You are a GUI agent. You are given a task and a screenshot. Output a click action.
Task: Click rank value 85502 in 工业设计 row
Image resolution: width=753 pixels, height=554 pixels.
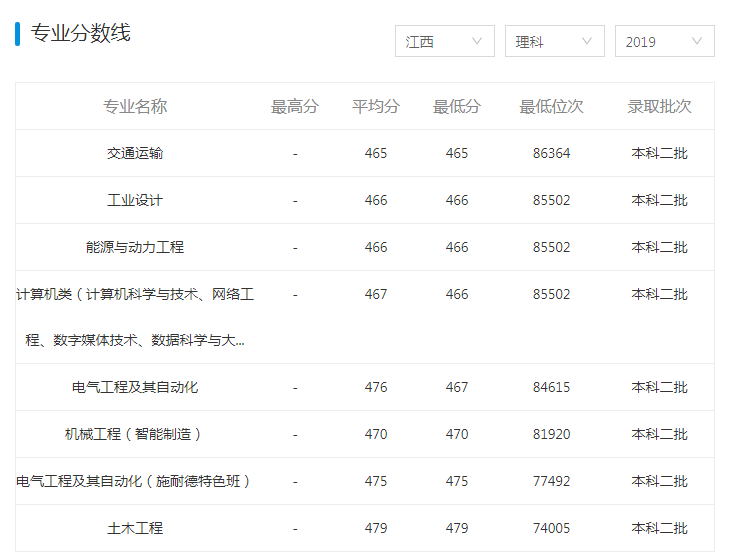pyautogui.click(x=551, y=200)
